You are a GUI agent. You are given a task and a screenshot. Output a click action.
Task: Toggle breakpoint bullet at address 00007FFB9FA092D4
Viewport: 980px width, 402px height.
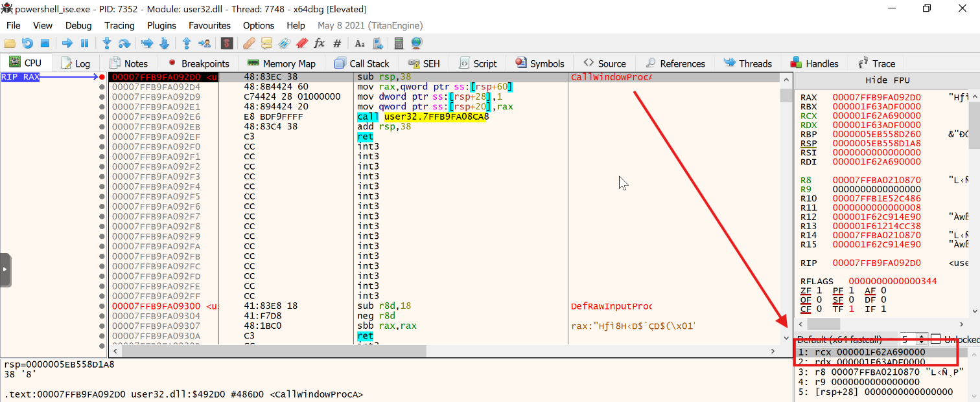tap(102, 87)
